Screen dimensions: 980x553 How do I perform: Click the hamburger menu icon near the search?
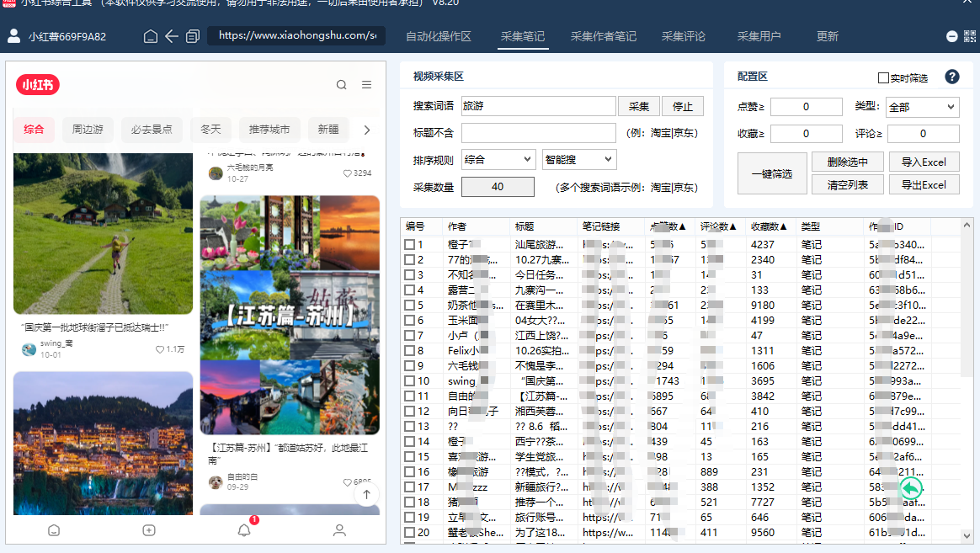click(365, 84)
